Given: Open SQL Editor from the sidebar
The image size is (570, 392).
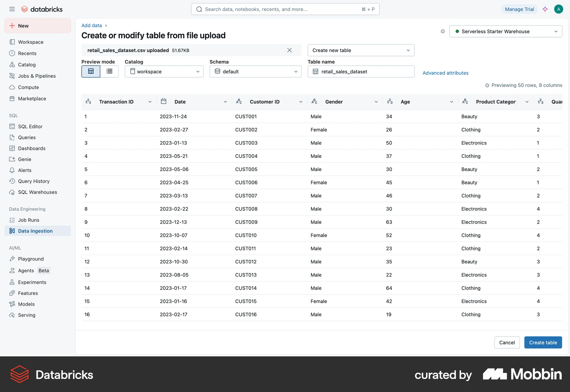Looking at the screenshot, I should (x=30, y=126).
